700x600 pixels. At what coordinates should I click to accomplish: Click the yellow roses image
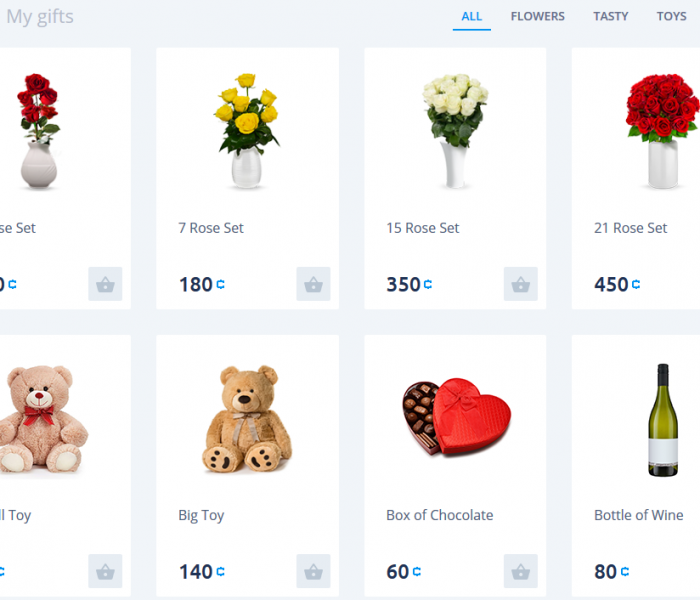[x=247, y=131]
